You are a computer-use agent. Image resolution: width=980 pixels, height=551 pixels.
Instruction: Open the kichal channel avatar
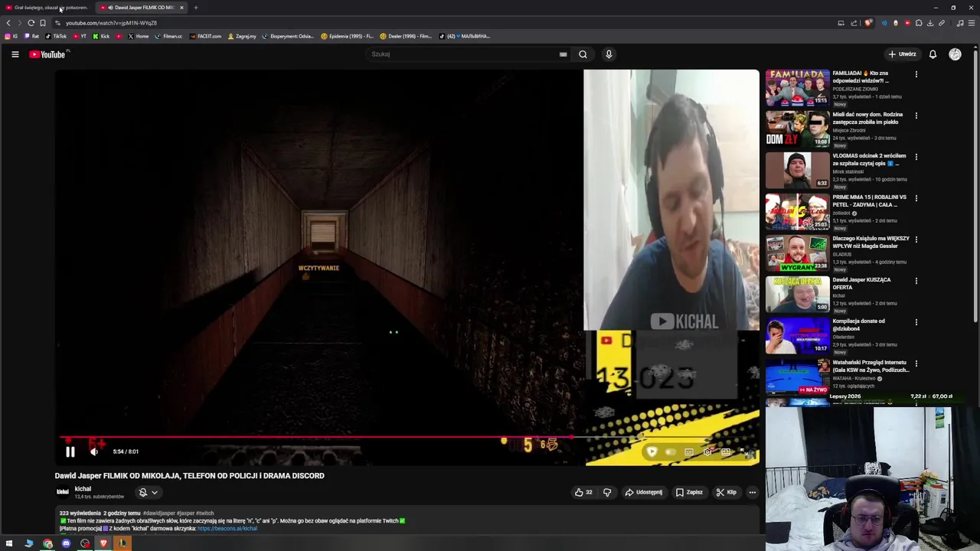(x=63, y=492)
